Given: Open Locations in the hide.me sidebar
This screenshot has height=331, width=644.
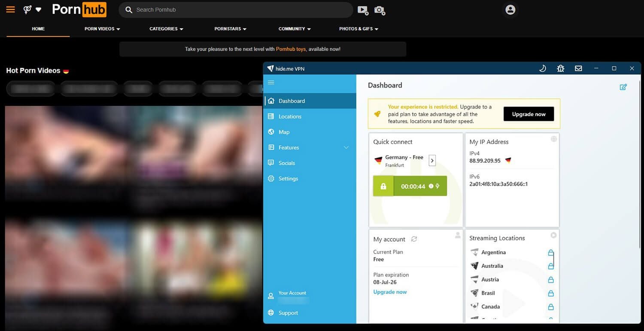Looking at the screenshot, I should 310,116.
